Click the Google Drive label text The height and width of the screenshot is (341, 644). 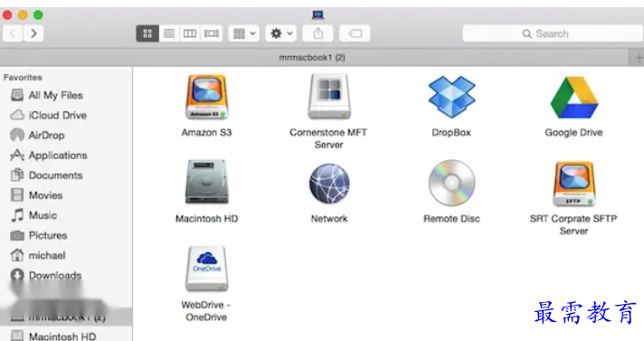tap(573, 133)
